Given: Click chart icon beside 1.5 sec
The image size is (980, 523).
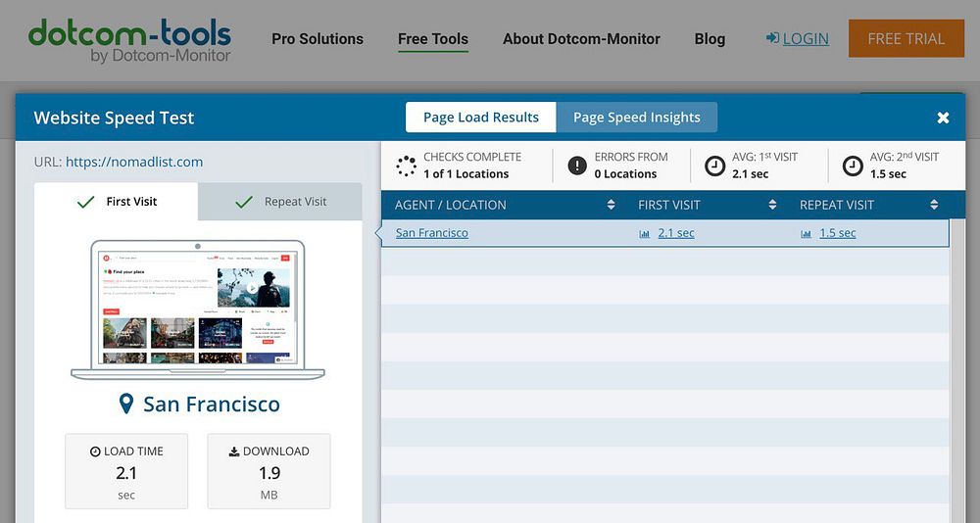Looking at the screenshot, I should [x=807, y=234].
